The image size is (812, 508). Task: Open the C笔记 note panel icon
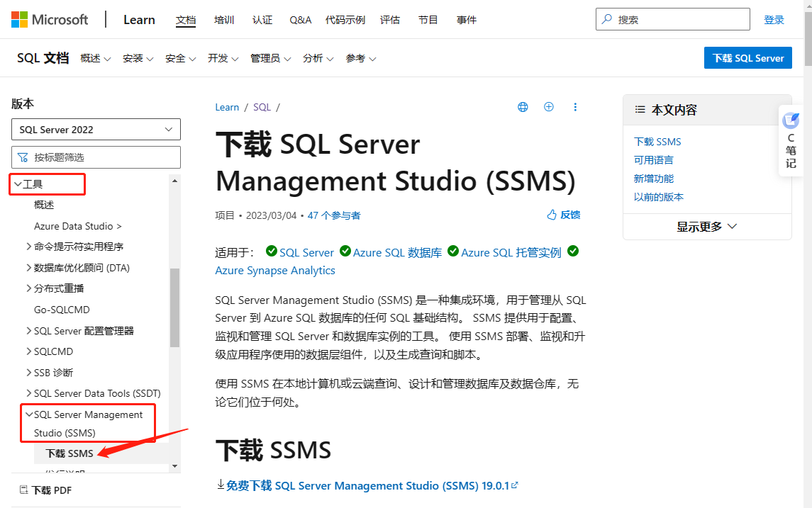(791, 142)
